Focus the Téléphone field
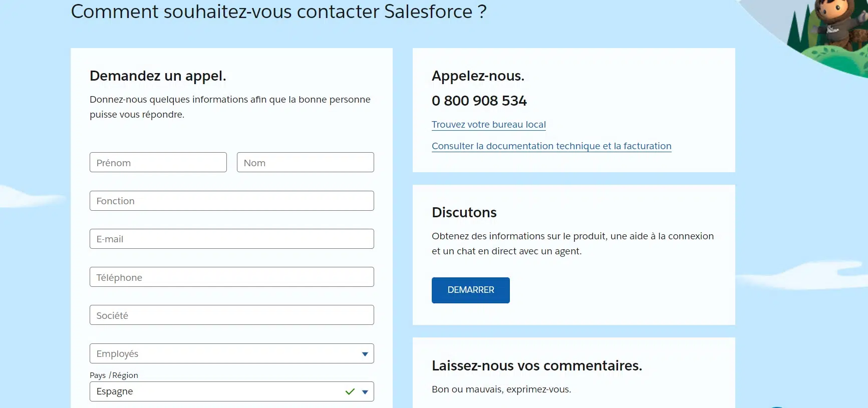Viewport: 868px width, 408px height. coord(231,277)
